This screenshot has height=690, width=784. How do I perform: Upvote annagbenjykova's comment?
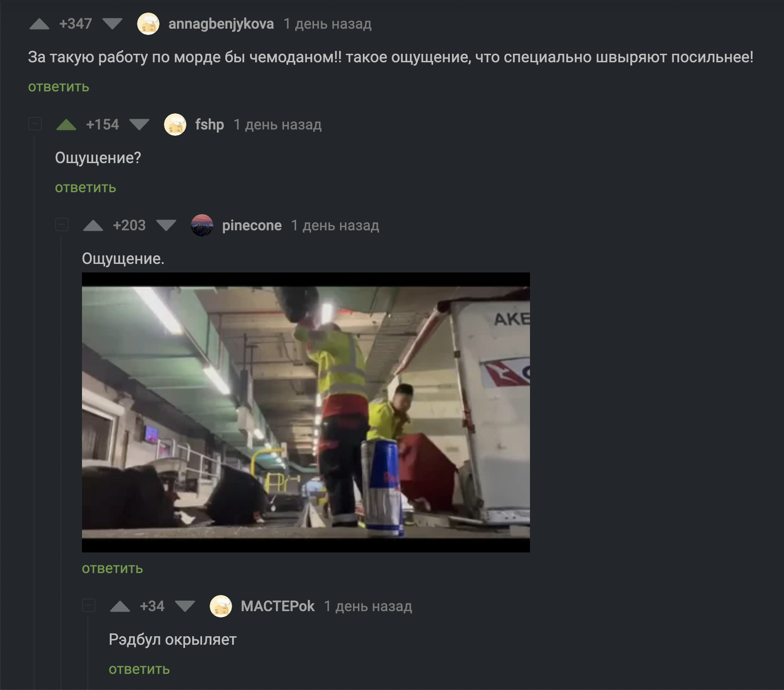coord(39,24)
